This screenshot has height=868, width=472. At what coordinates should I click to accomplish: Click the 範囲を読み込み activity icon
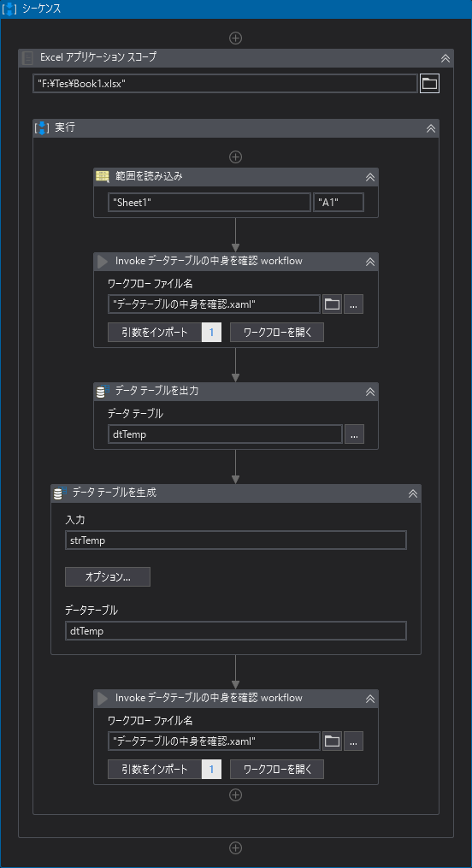click(103, 176)
